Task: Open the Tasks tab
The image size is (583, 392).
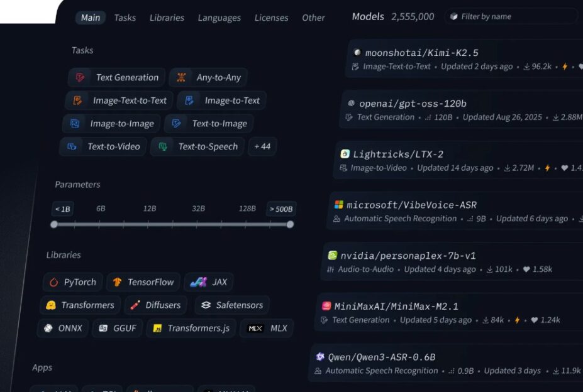Action: point(125,18)
